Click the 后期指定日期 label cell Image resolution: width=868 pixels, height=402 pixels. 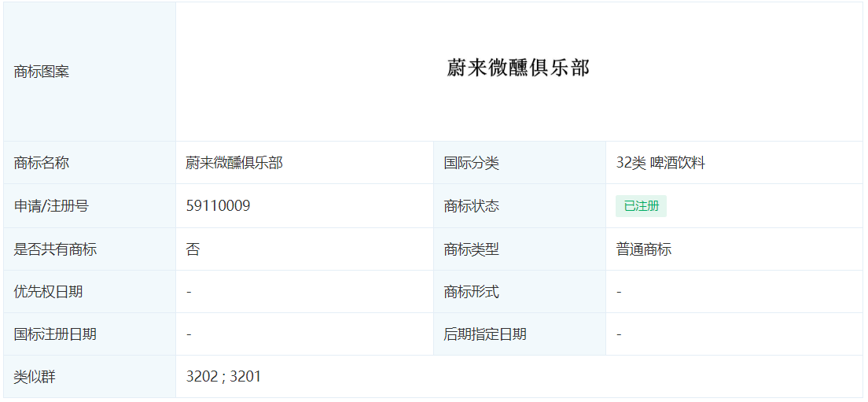coord(520,334)
